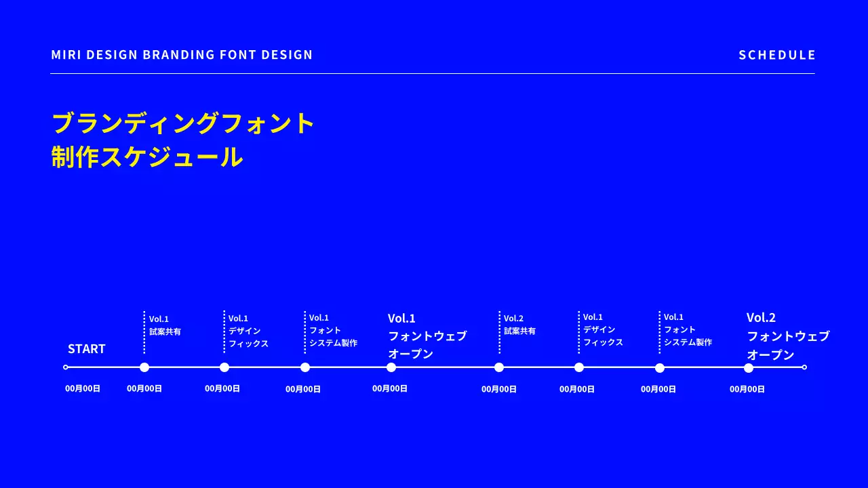Select the Vol.1 デザインフィックス timeline point
This screenshot has height=488, width=868.
(x=224, y=367)
